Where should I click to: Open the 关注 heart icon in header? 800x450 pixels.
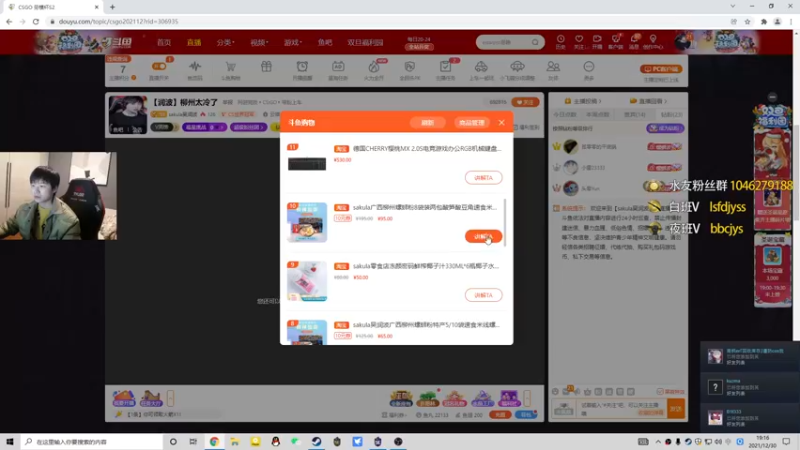point(579,42)
